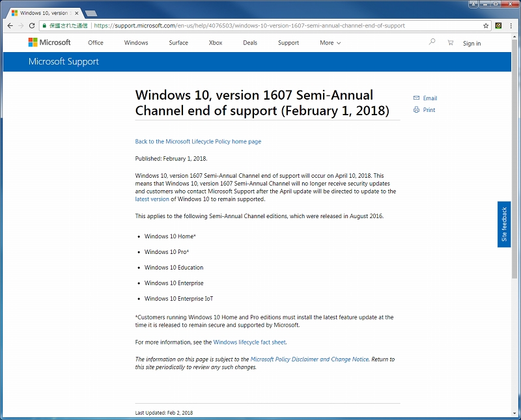
Task: Open the shopping cart icon
Action: [450, 42]
